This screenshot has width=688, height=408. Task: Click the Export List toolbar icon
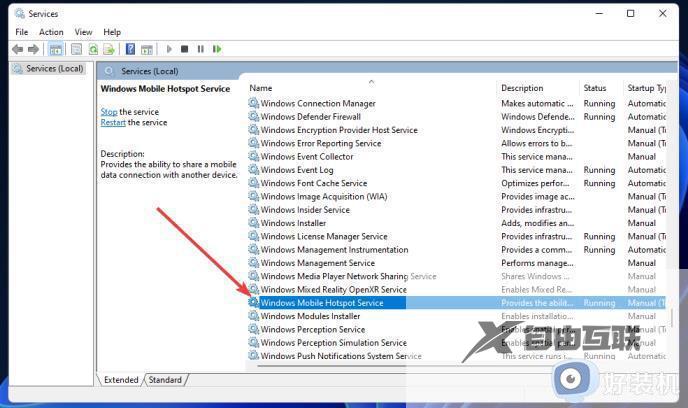click(109, 49)
